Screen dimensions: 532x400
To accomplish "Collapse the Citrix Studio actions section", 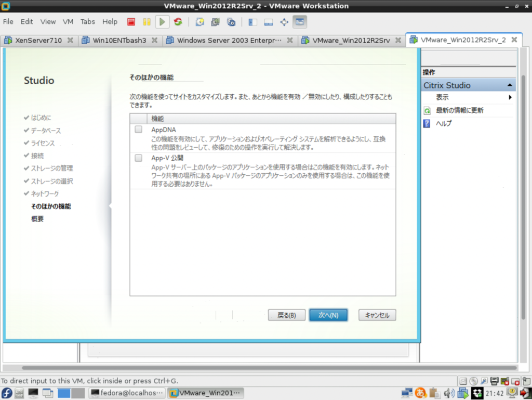I will 510,85.
